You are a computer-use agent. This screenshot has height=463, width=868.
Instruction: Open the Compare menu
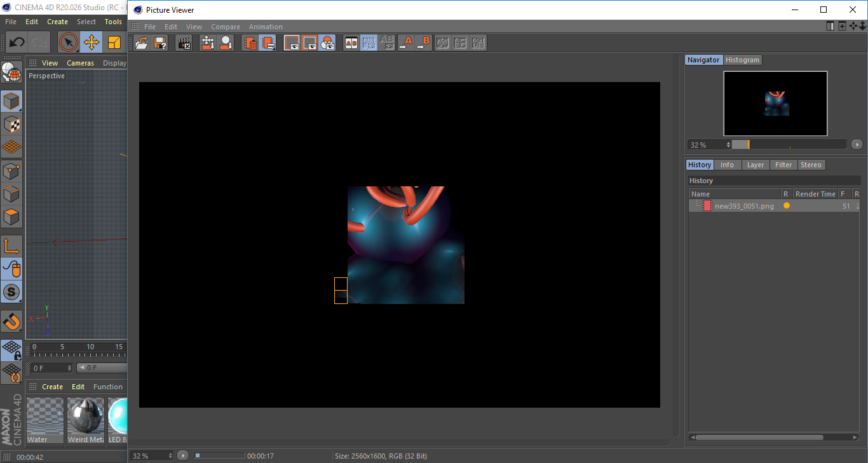coord(226,27)
